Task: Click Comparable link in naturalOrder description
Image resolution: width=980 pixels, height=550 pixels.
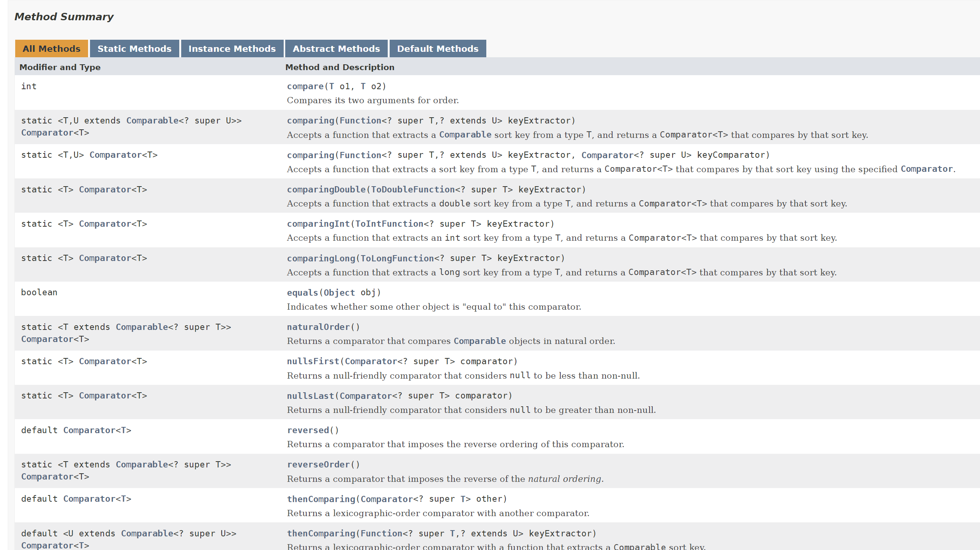Action: click(x=480, y=341)
